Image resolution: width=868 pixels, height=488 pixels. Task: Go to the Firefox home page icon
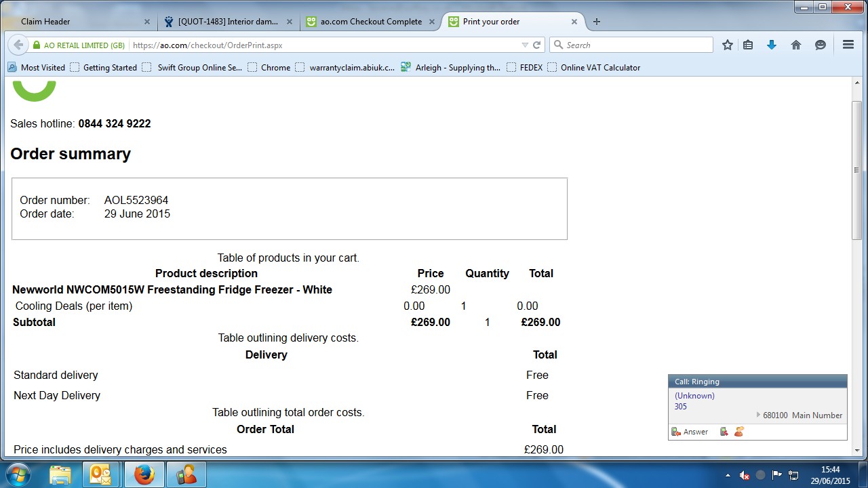pos(796,45)
